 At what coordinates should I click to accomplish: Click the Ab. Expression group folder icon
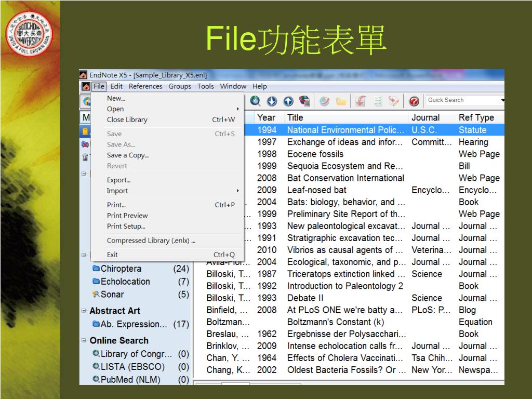96,324
